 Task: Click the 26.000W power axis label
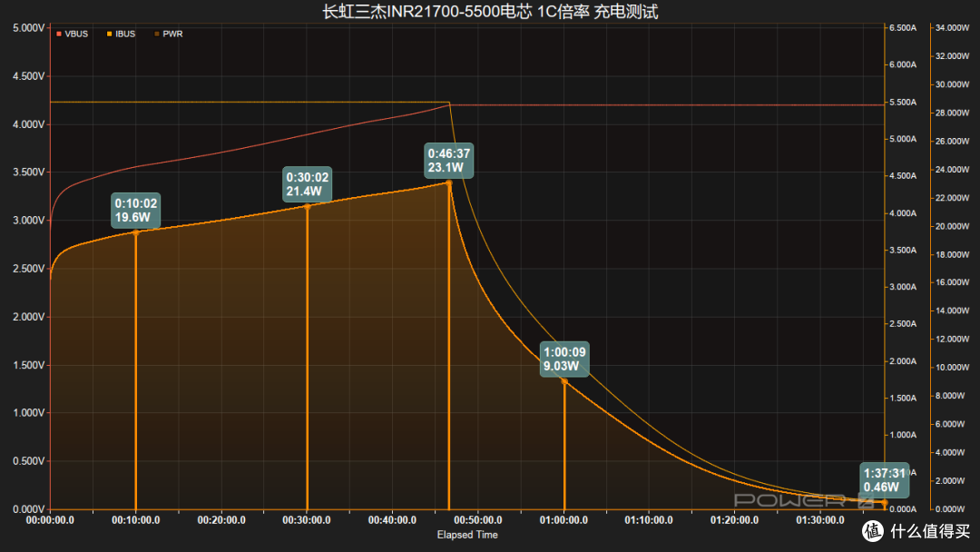953,142
